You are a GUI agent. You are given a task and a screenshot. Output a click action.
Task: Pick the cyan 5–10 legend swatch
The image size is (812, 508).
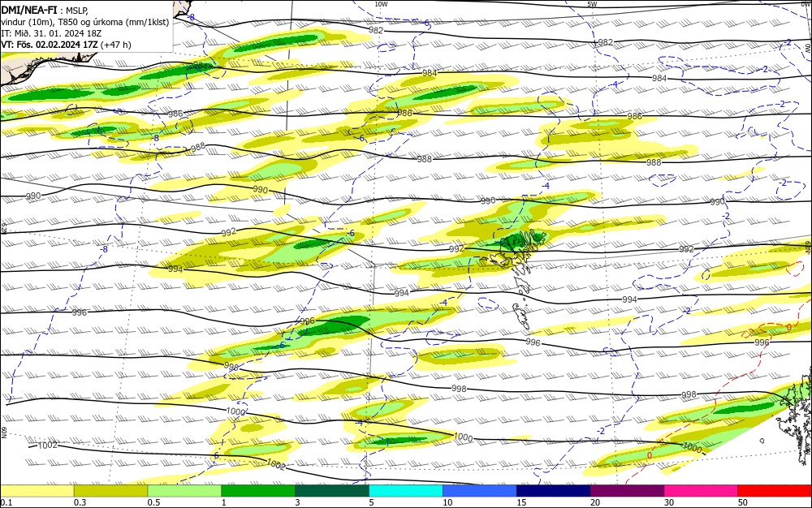(406, 491)
